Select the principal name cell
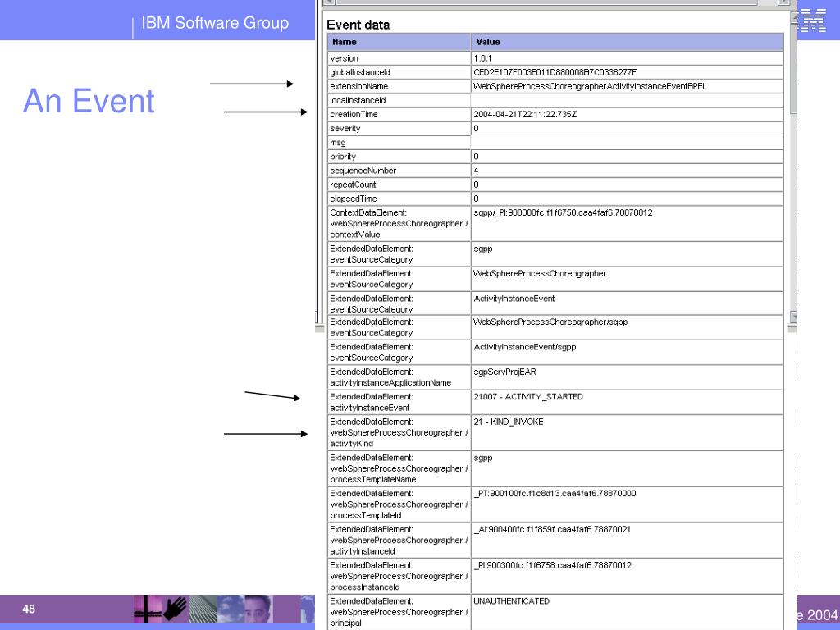 399,612
